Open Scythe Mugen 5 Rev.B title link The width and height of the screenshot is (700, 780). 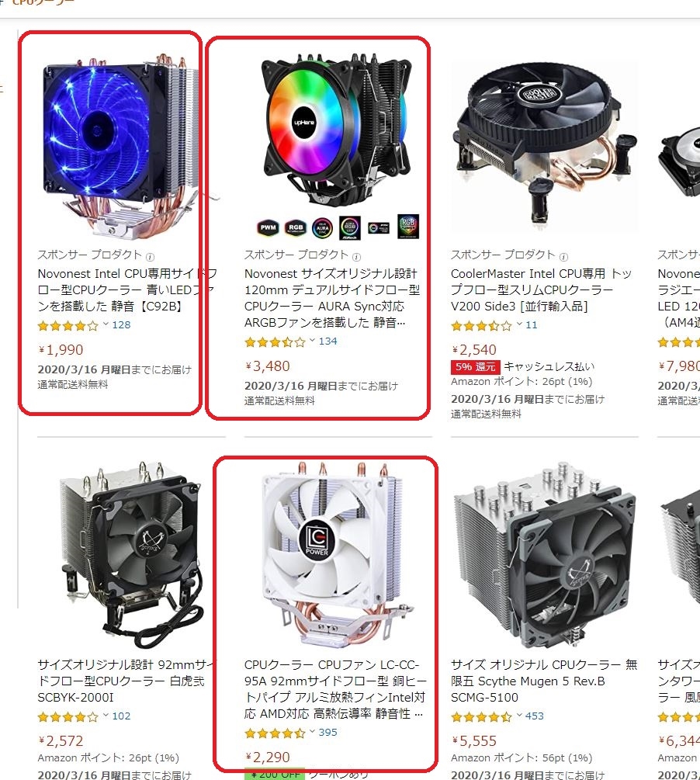coord(544,681)
